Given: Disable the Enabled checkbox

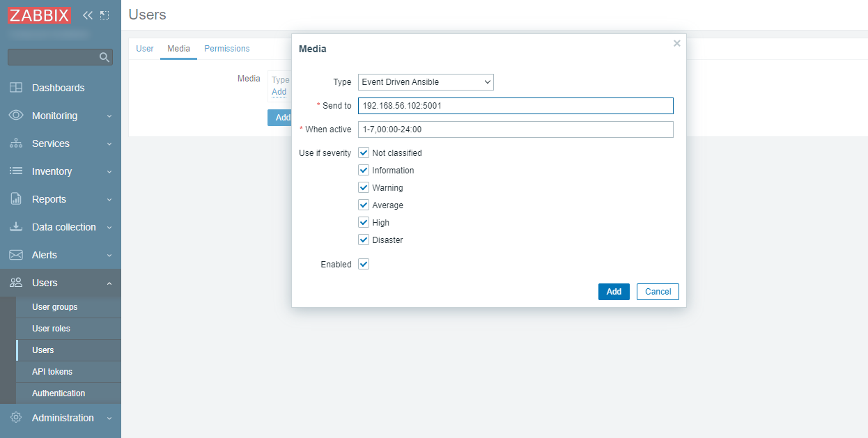Looking at the screenshot, I should point(364,264).
